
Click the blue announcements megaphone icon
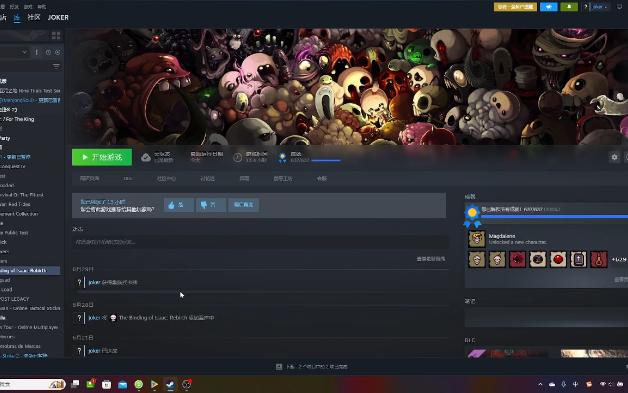(x=549, y=7)
